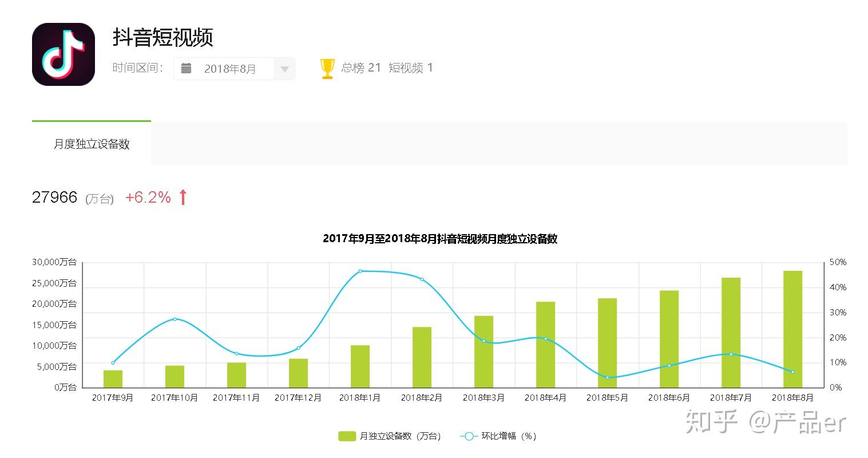Click the +6.2% growth figure
This screenshot has height=458, width=868.
coord(148,198)
